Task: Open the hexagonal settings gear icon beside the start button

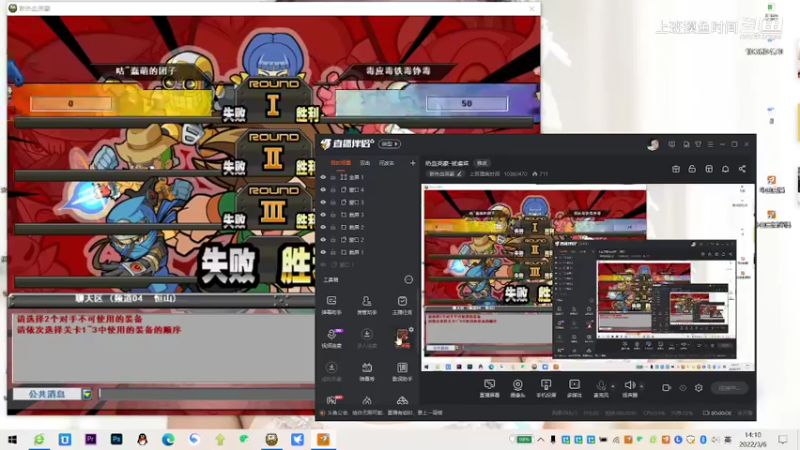Action: [698, 388]
